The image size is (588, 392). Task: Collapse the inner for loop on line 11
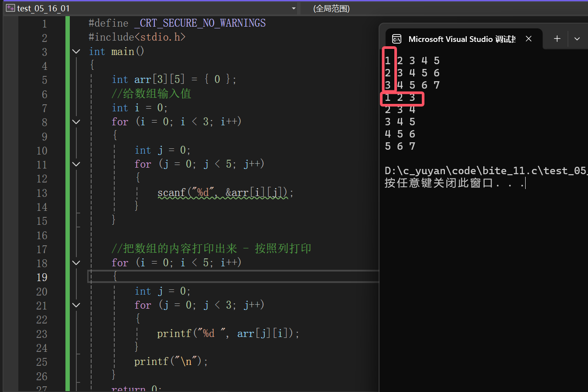click(x=76, y=164)
